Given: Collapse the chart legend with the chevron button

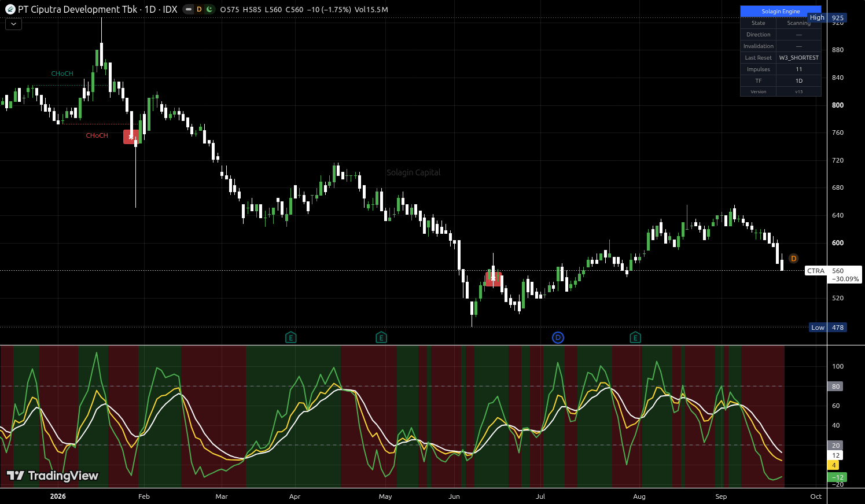Looking at the screenshot, I should click(13, 24).
